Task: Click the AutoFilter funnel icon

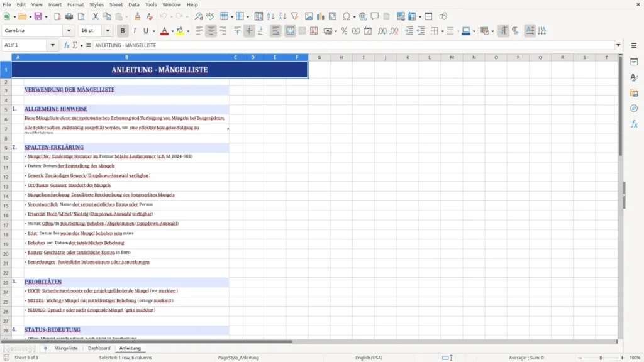Action: [294, 16]
